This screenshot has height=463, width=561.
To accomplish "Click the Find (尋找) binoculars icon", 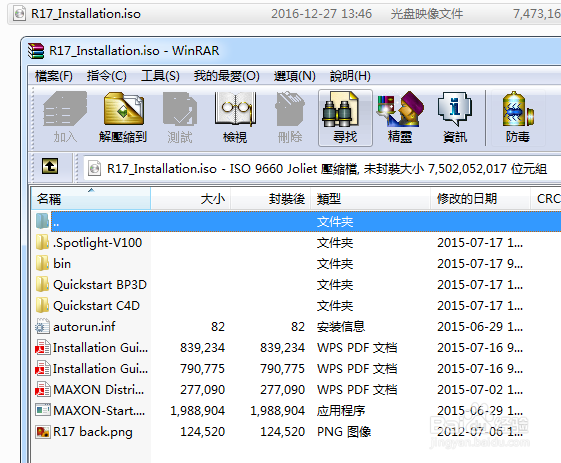I will (340, 109).
